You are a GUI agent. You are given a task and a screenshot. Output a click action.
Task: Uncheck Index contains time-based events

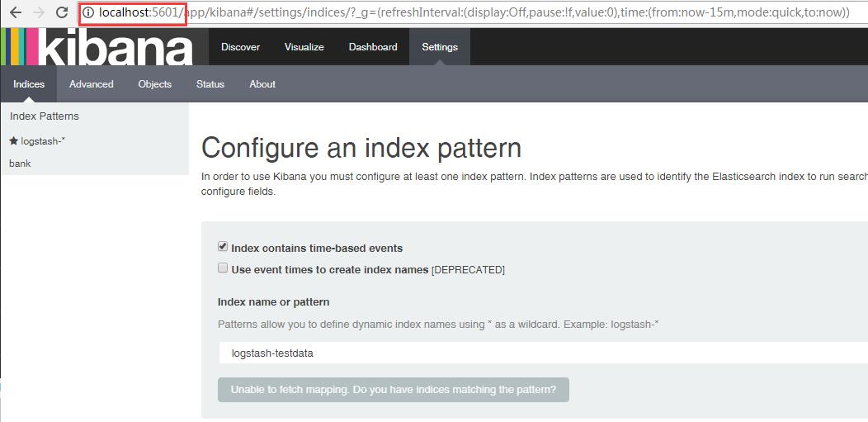tap(223, 246)
